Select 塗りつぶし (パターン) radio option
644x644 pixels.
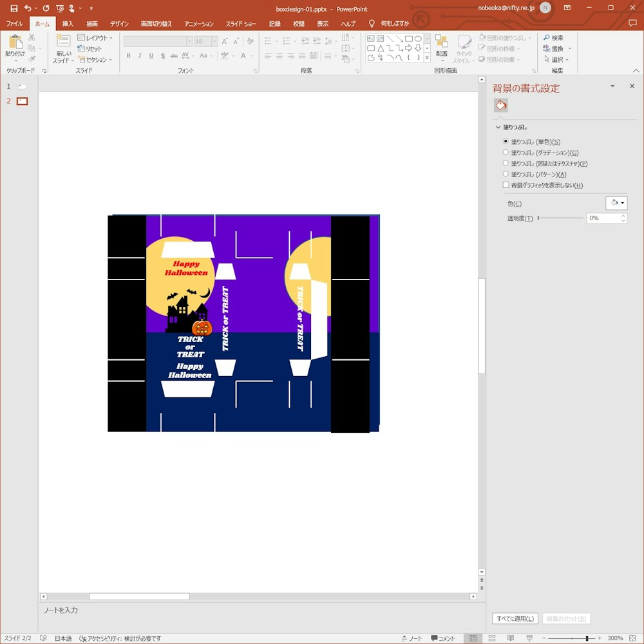pyautogui.click(x=506, y=175)
